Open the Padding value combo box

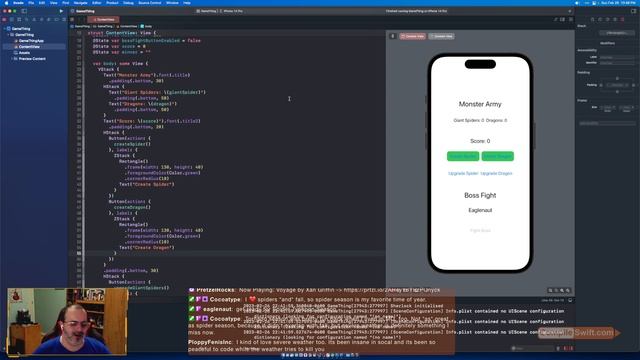click(617, 85)
